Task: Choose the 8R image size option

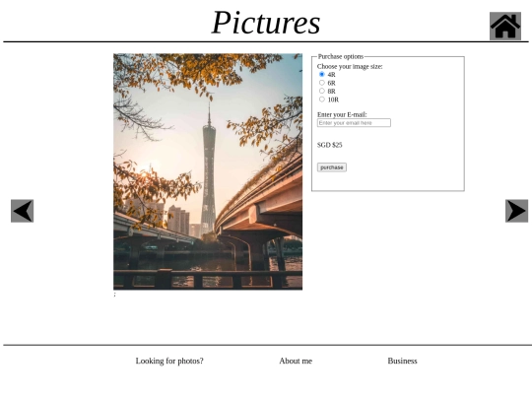Action: tap(321, 91)
